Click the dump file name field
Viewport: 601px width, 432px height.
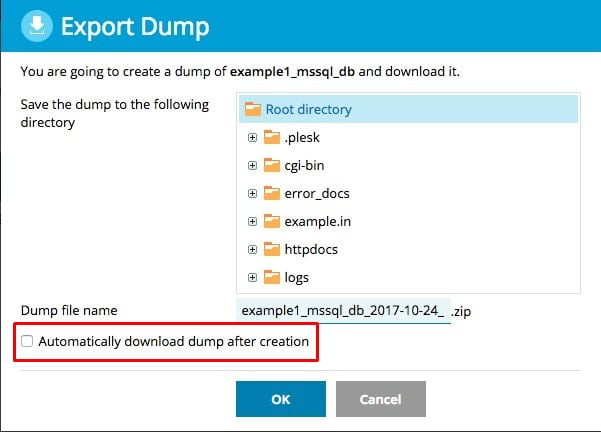344,311
